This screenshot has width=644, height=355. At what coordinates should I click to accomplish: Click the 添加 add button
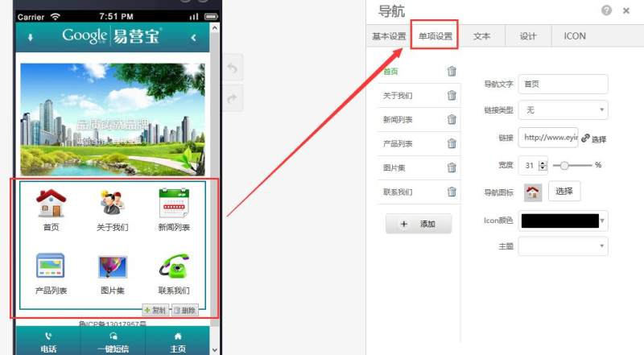(419, 224)
